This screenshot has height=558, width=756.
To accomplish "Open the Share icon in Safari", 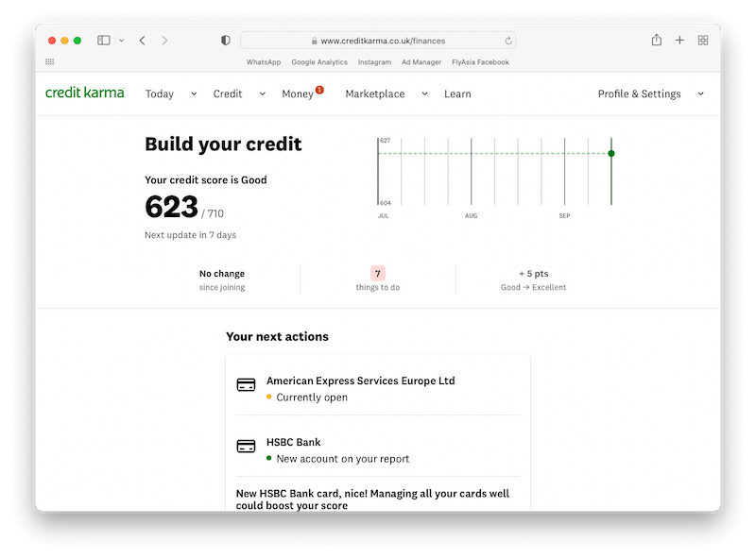I will tap(657, 40).
